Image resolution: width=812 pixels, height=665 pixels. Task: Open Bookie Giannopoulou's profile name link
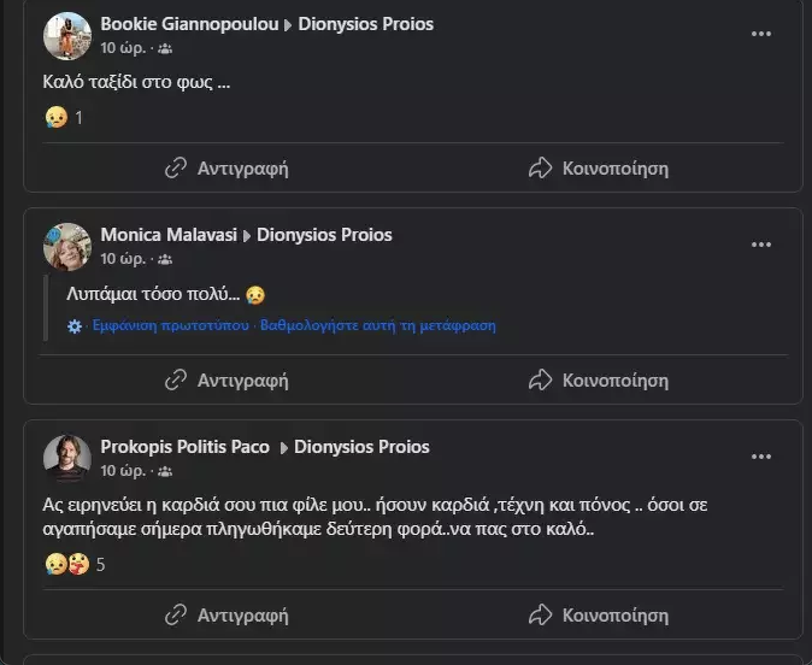(x=189, y=24)
